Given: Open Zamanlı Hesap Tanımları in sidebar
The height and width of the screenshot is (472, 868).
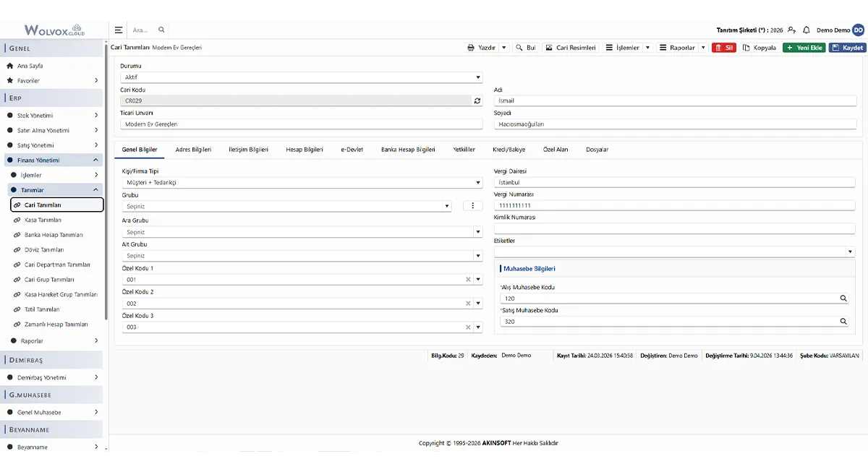Looking at the screenshot, I should (x=56, y=325).
